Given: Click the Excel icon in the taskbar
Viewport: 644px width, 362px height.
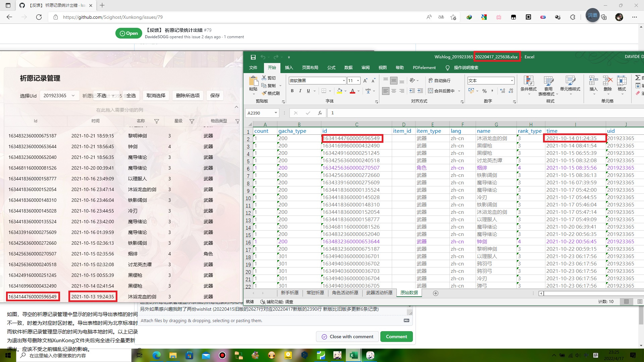Looking at the screenshot, I should pos(354,355).
